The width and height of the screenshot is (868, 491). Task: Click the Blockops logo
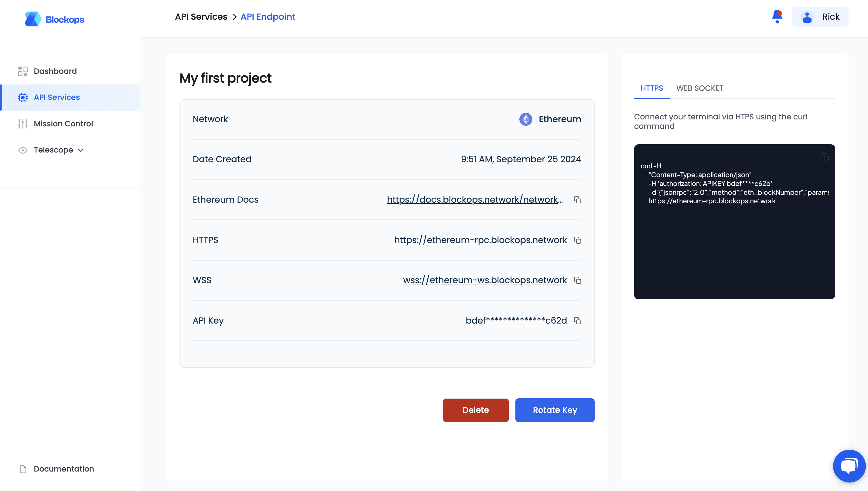coord(55,19)
